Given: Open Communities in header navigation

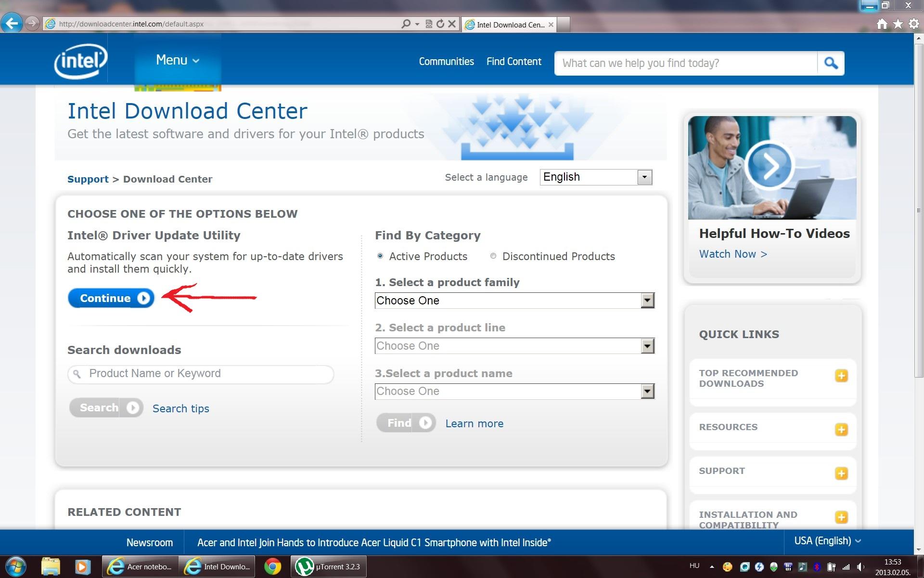Looking at the screenshot, I should coord(446,62).
